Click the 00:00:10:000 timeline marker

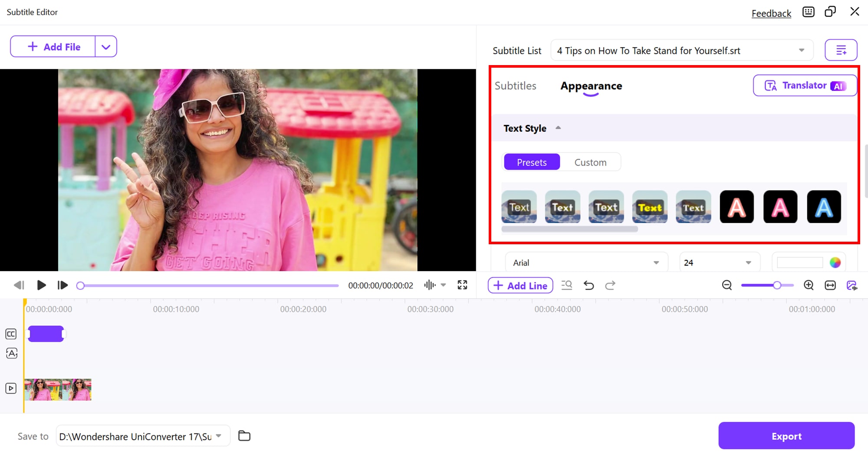coord(176,309)
